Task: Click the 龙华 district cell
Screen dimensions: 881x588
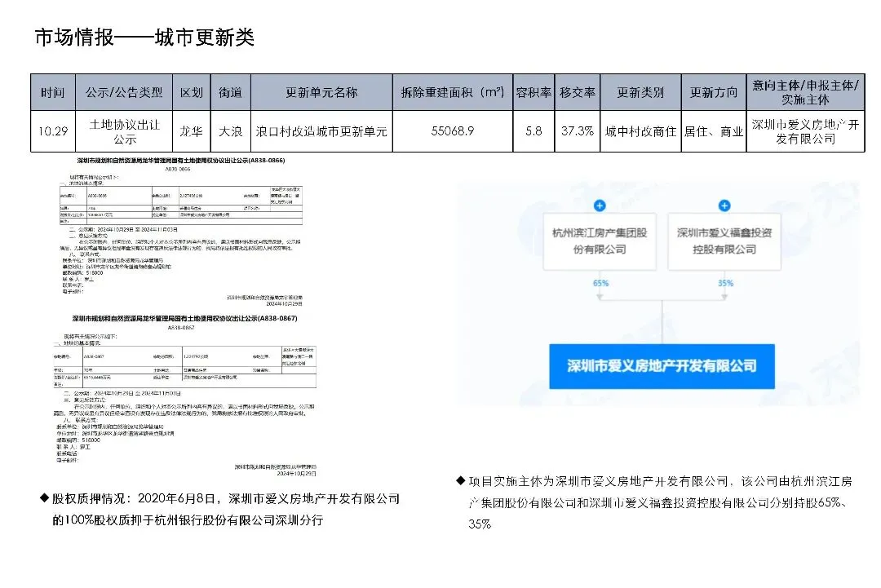Action: [x=192, y=131]
